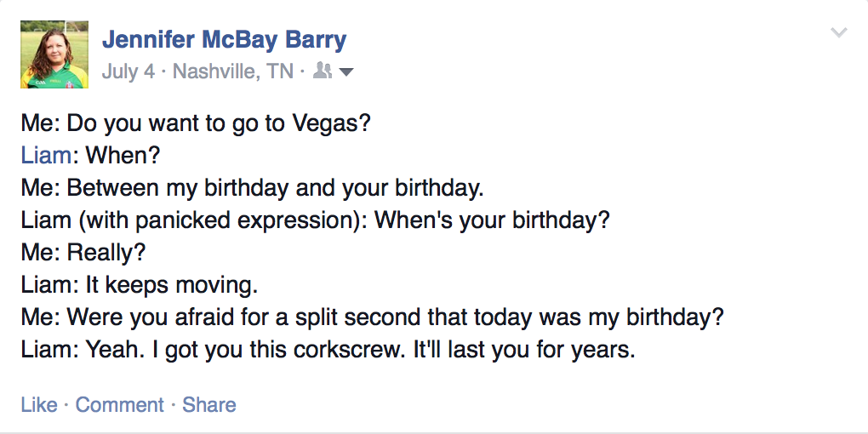Click the 'It keeps moving' line

click(x=140, y=284)
